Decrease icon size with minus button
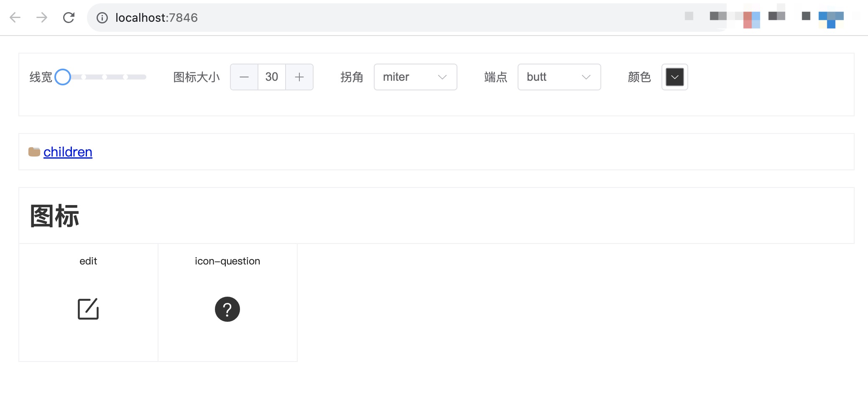This screenshot has width=868, height=395. pos(244,77)
